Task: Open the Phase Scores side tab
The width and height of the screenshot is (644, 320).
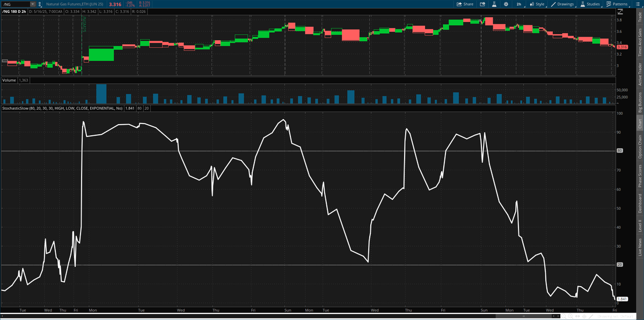Action: (639, 176)
